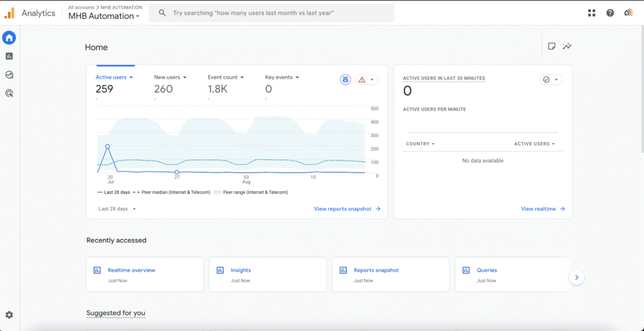Open Reports bar chart icon in sidebar
Viewport: 644px width, 331px height.
9,57
